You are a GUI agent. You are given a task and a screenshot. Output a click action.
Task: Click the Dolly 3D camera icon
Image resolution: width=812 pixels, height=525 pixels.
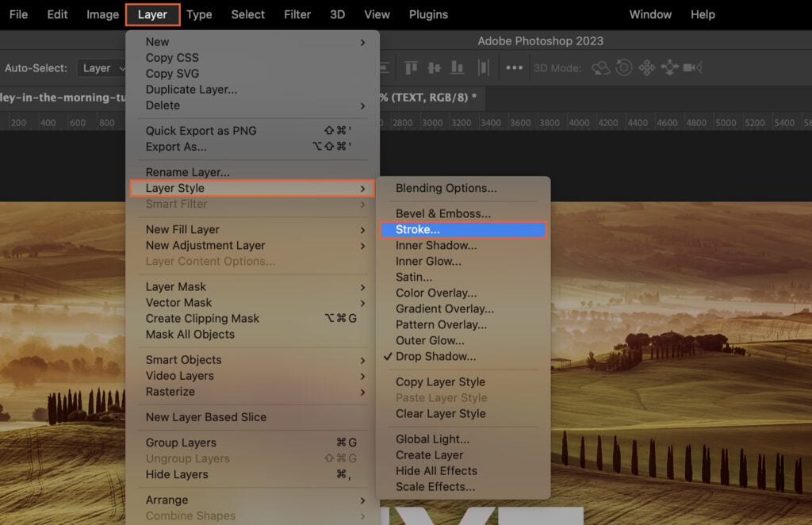point(691,68)
